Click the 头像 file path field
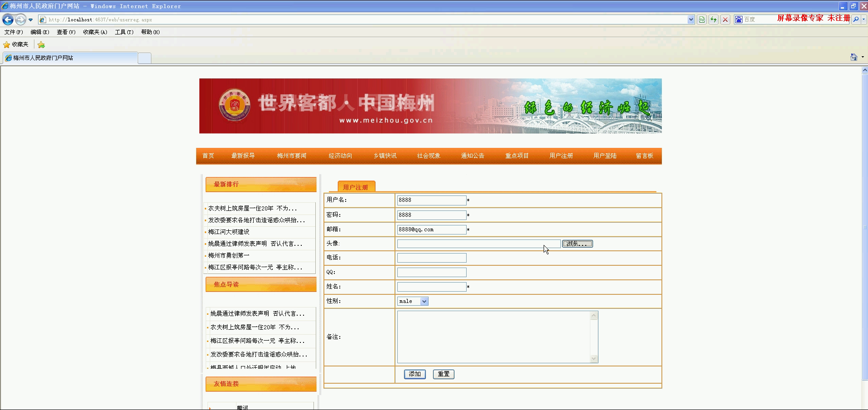Image resolution: width=868 pixels, height=410 pixels. [479, 244]
